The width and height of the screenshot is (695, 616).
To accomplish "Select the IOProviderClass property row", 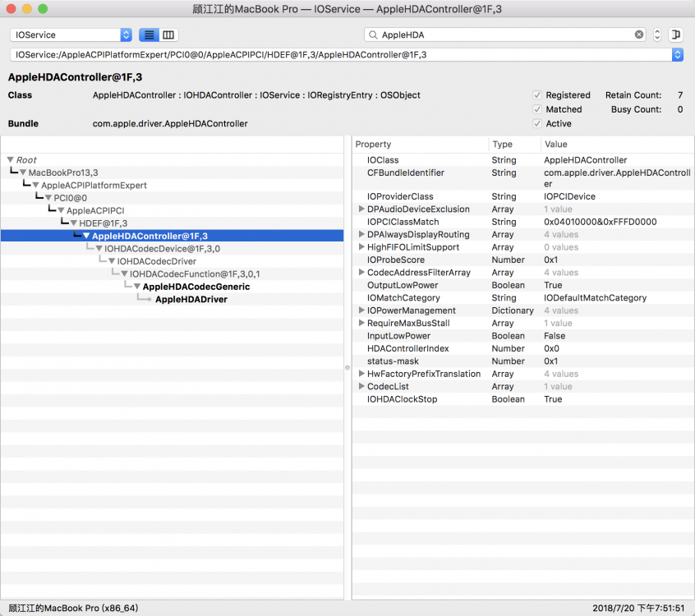I will pos(523,196).
